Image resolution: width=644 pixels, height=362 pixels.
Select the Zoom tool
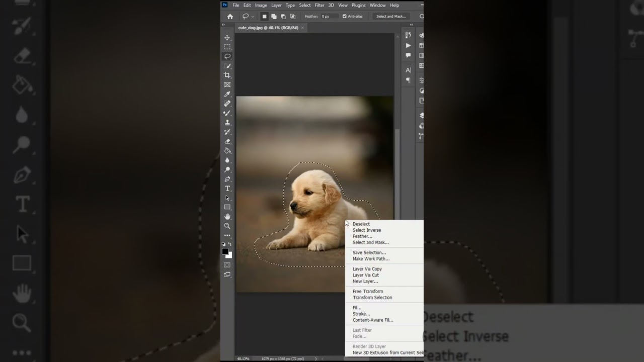(x=227, y=226)
